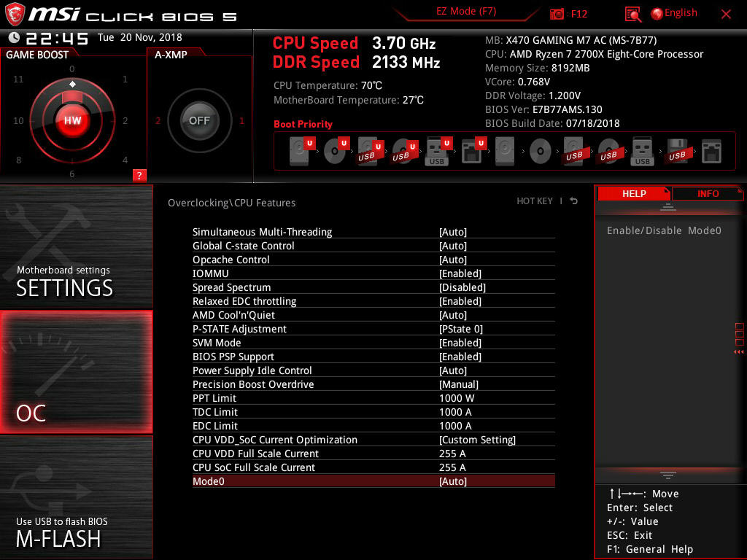
Task: Open the Game Boost question mark help
Action: [x=139, y=175]
